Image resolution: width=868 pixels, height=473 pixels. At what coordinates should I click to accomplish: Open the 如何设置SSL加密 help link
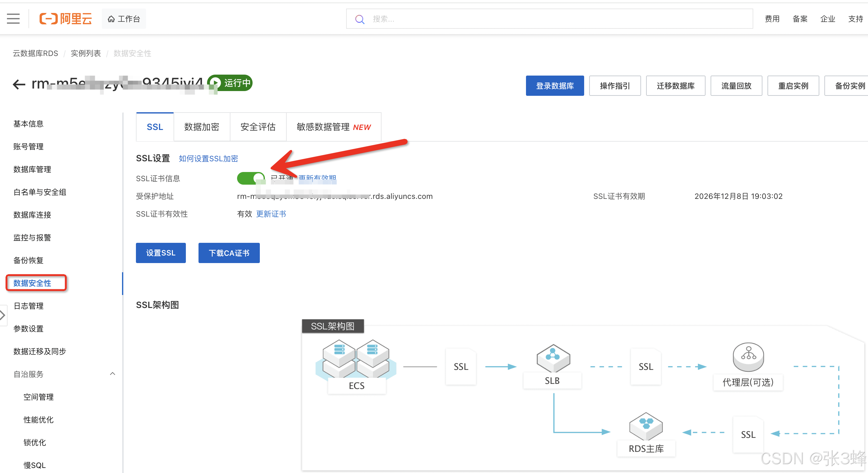click(x=208, y=158)
